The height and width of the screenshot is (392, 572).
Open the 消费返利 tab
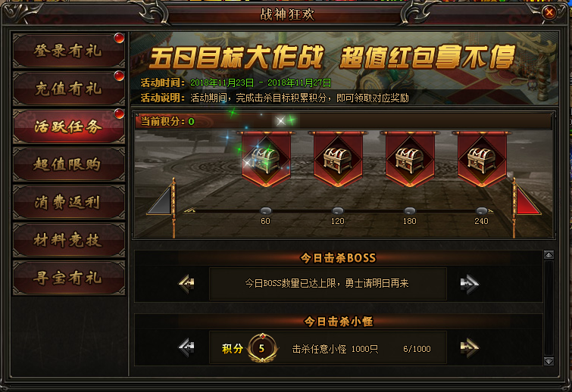pos(69,202)
